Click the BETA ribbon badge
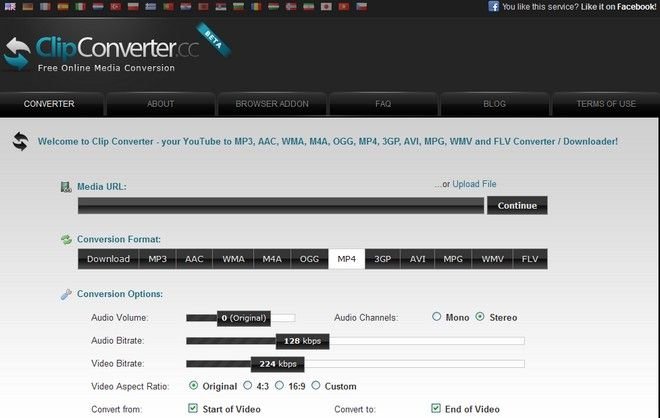Viewport: 660px width, 418px height. (x=213, y=40)
